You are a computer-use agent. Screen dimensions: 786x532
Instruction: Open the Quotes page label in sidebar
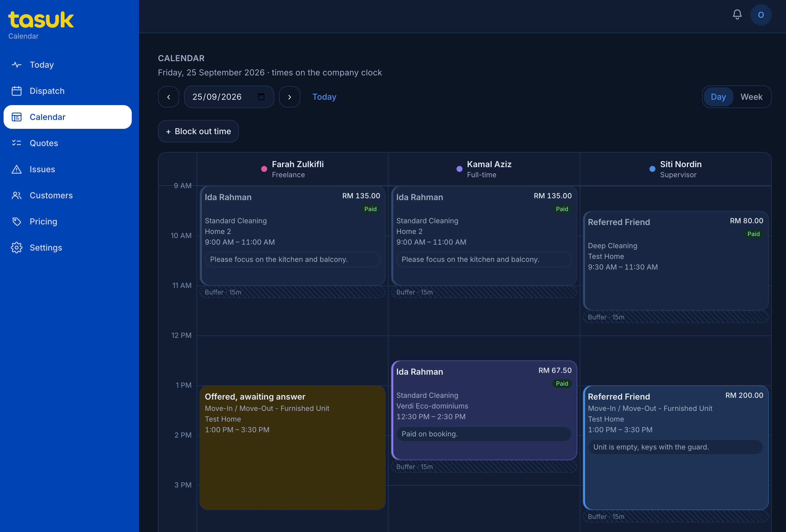(x=44, y=143)
